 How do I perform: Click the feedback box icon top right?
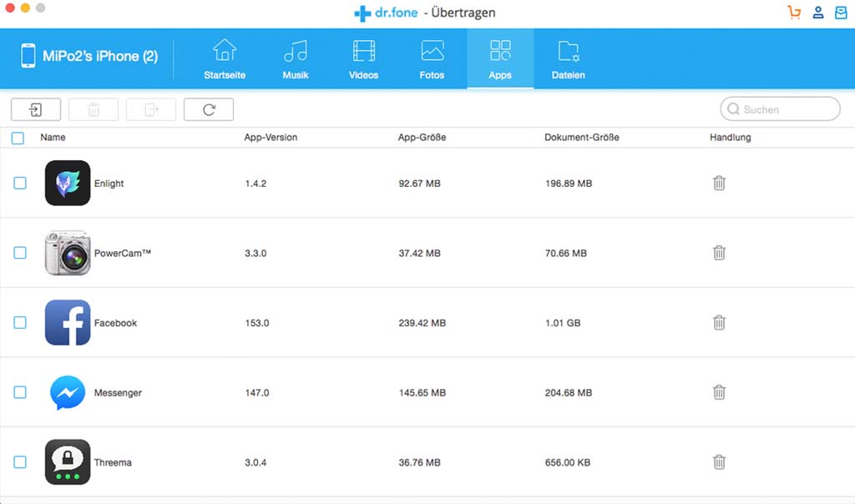point(841,13)
